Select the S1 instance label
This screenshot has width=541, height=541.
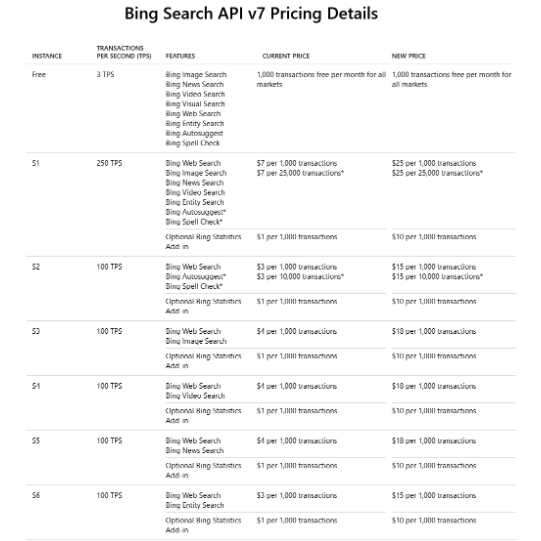coord(36,163)
